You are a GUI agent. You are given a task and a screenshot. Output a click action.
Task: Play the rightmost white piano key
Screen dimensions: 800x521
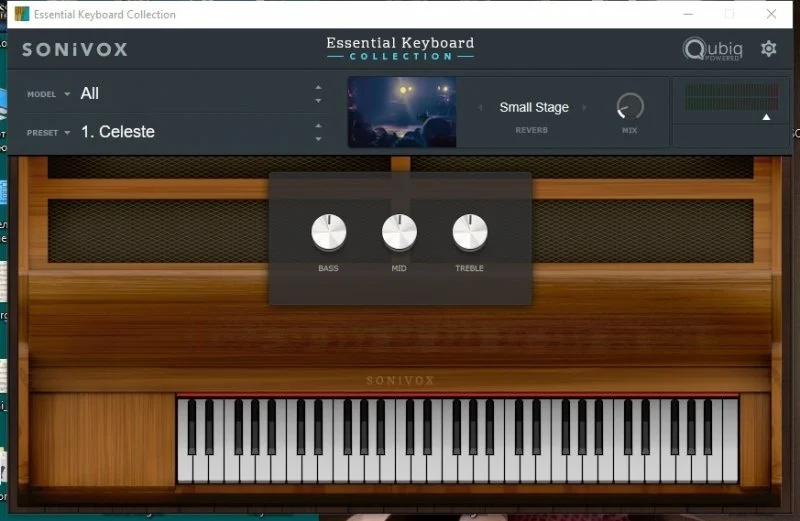pos(731,441)
